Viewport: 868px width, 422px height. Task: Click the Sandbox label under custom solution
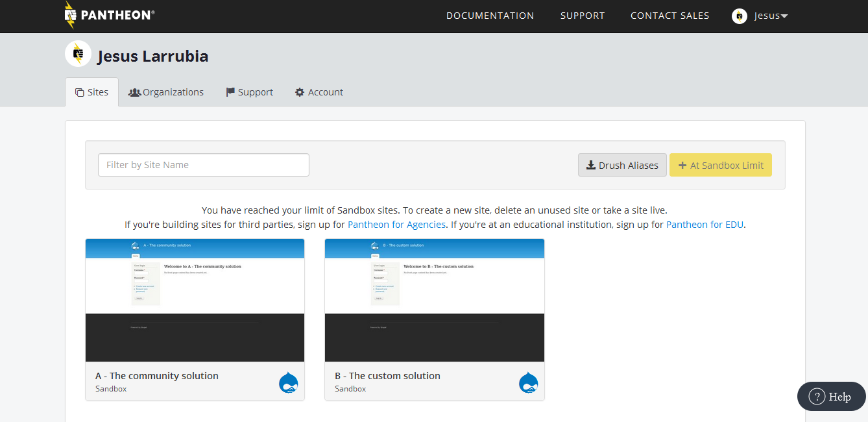tap(350, 389)
